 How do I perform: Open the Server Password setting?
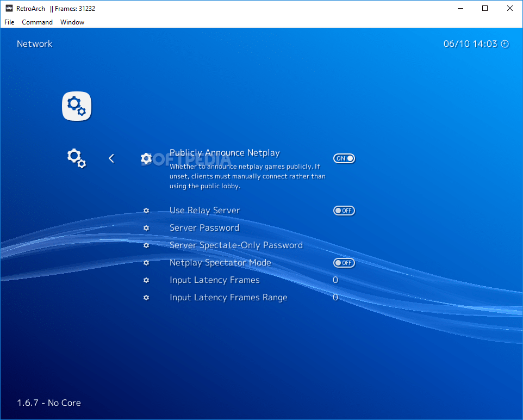(x=204, y=228)
